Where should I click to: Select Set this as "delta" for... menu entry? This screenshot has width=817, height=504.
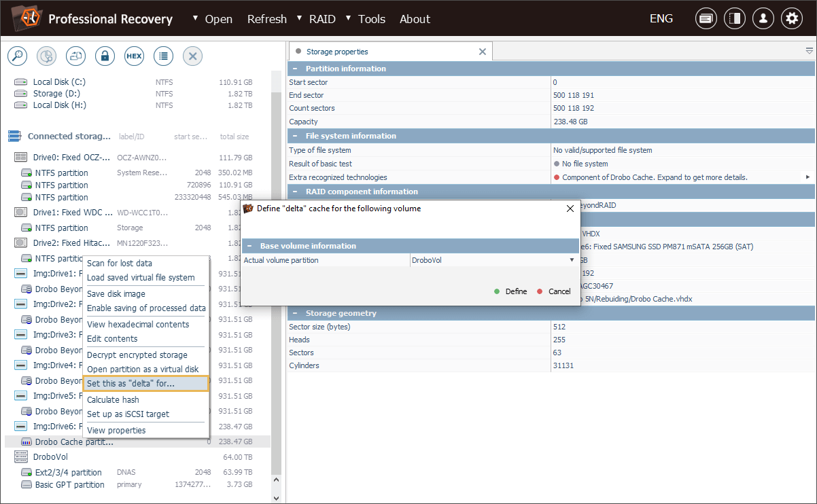coord(145,384)
